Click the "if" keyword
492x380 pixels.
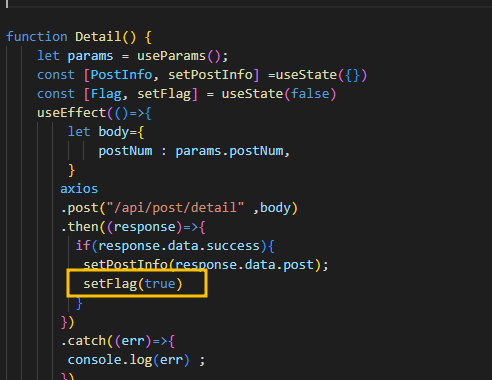coord(83,246)
